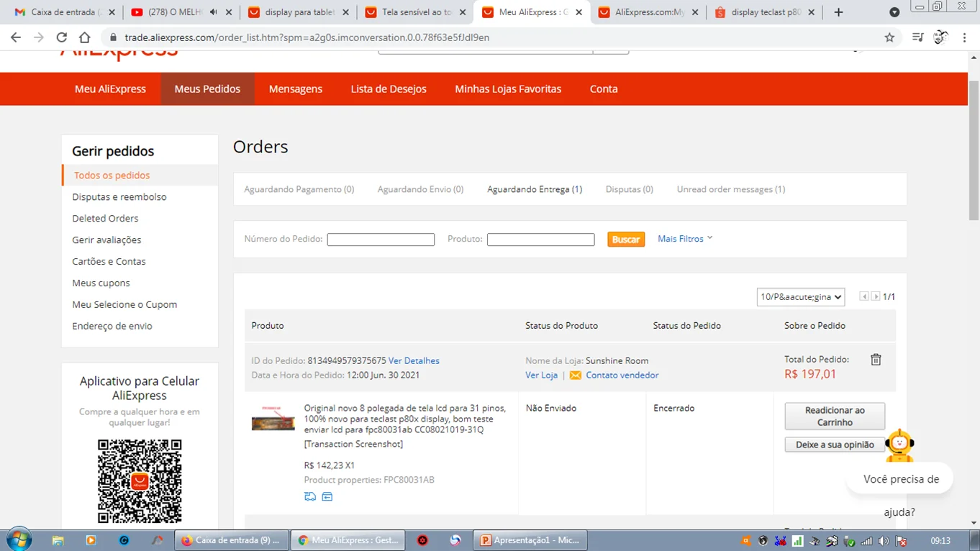
Task: Filter by Aguardando Pagamento (0)
Action: (299, 189)
